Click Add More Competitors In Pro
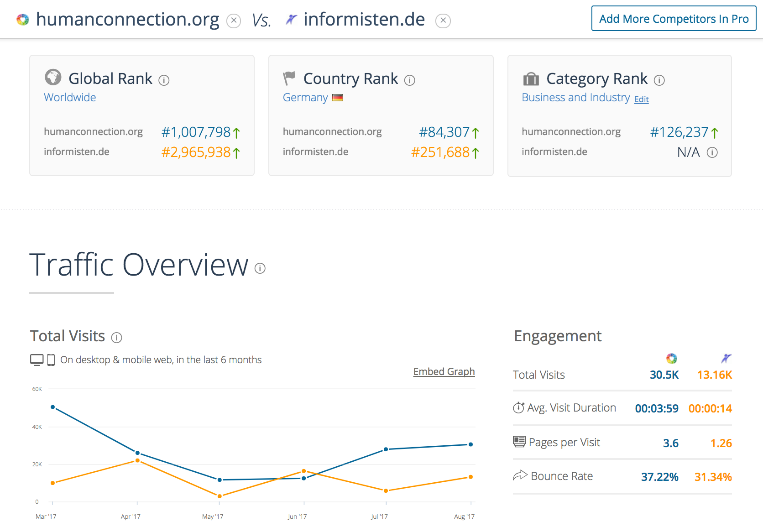The width and height of the screenshot is (763, 532). pyautogui.click(x=674, y=19)
